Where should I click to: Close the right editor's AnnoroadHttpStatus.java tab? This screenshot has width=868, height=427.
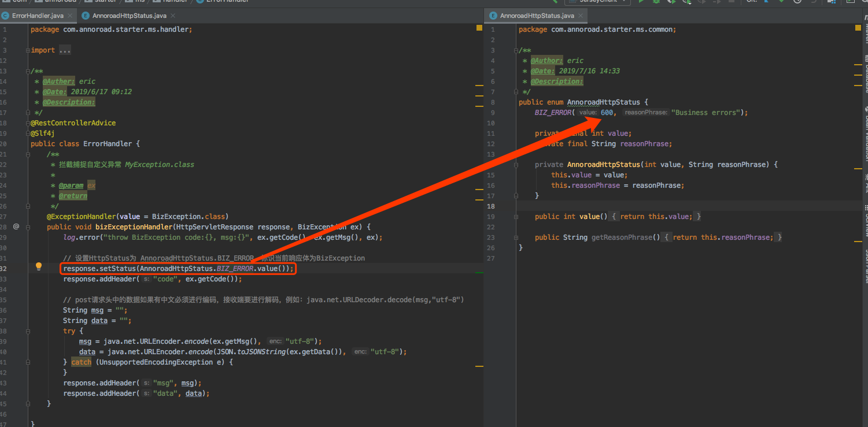click(x=580, y=16)
